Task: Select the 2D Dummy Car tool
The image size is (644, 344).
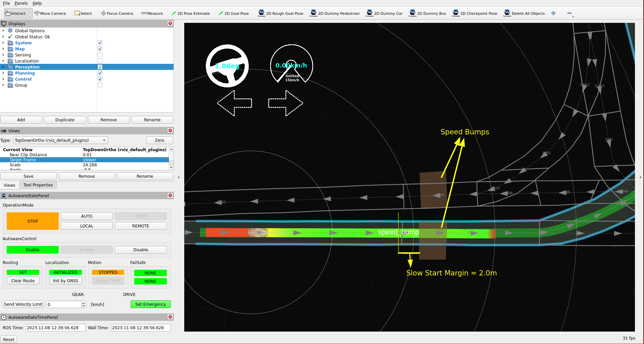Action: pos(384,13)
